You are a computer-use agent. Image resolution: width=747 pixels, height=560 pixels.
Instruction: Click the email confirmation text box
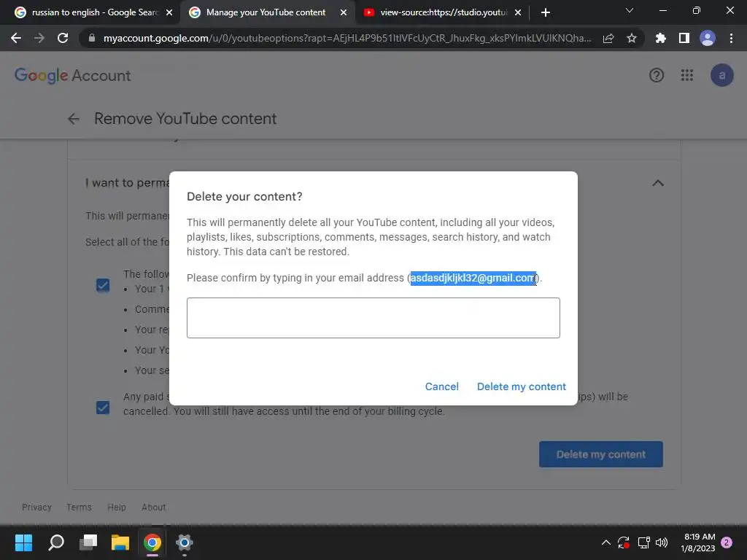[373, 318]
